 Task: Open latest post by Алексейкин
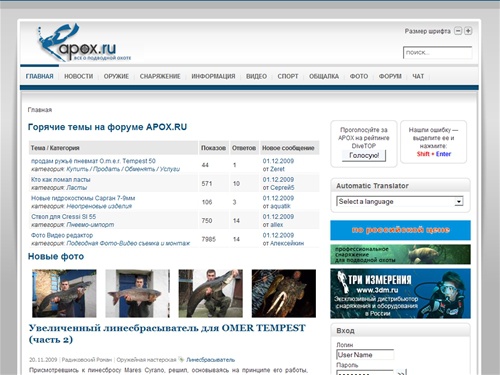coord(287,243)
